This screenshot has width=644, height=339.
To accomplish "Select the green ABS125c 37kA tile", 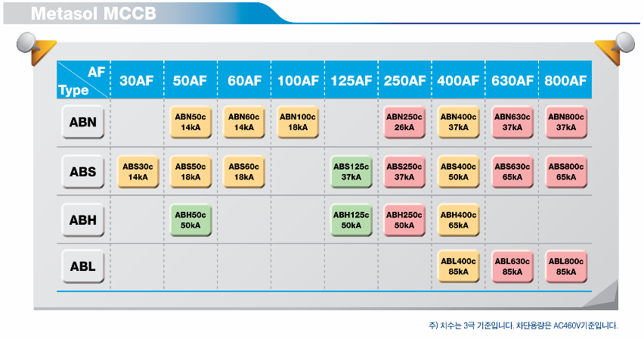I will click(351, 172).
